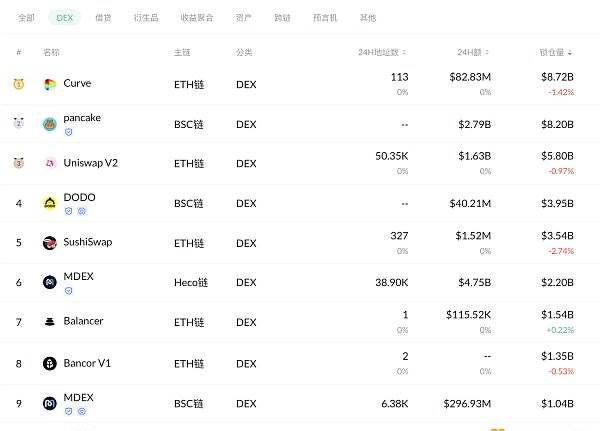
Task: Switch to the 借贷 tab
Action: click(103, 18)
